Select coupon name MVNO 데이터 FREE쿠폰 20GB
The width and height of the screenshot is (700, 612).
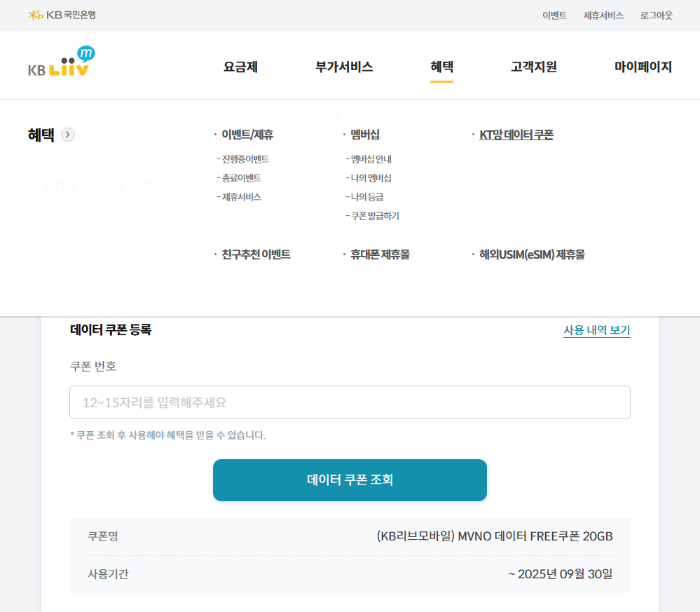(495, 536)
